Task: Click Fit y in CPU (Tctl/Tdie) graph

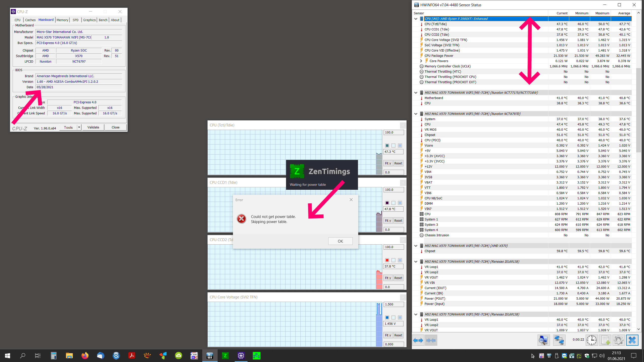Action: pyautogui.click(x=388, y=163)
